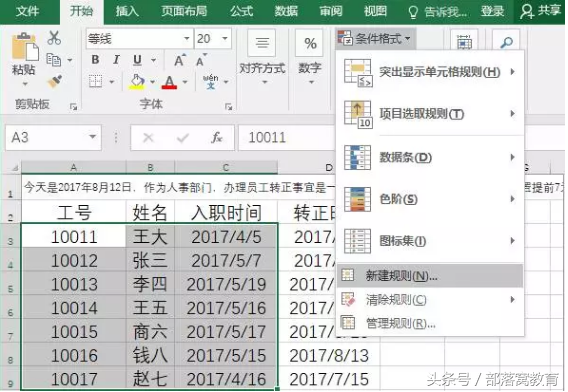Toggle Italic formatting
Image resolution: width=568 pixels, height=392 pixels.
click(x=116, y=59)
